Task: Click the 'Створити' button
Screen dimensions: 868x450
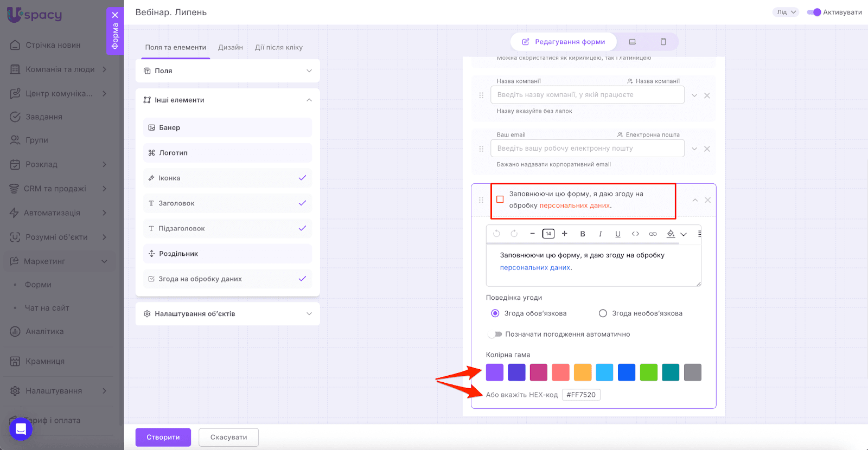Action: pyautogui.click(x=163, y=437)
